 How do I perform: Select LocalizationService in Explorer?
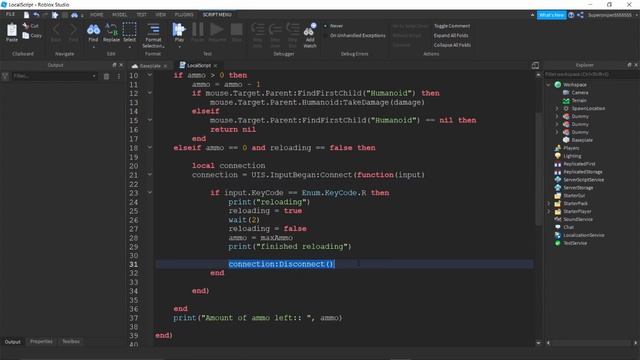point(584,235)
